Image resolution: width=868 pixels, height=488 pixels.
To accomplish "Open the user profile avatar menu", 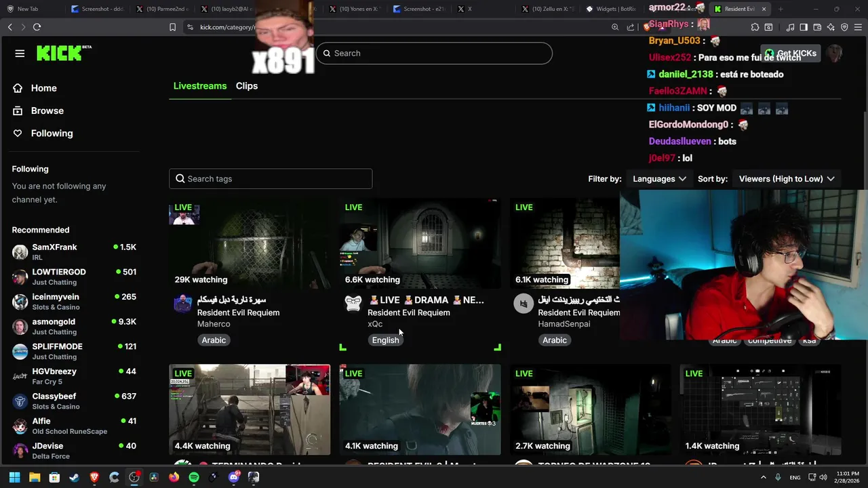I will pyautogui.click(x=834, y=54).
